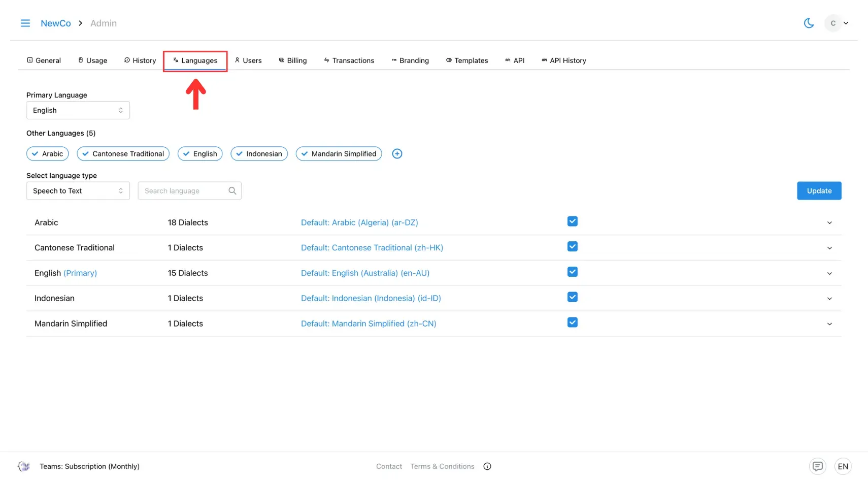Open the API History tab
Image resolution: width=868 pixels, height=480 pixels.
[564, 60]
